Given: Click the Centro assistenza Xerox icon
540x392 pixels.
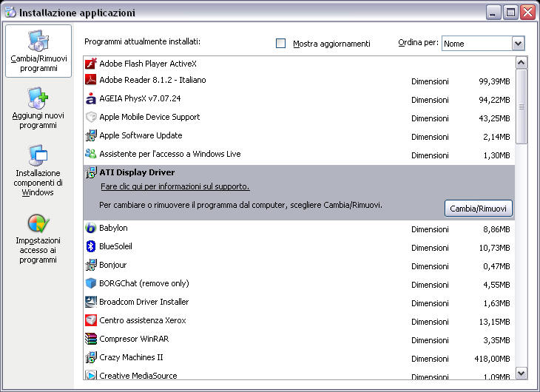Looking at the screenshot, I should (91, 320).
